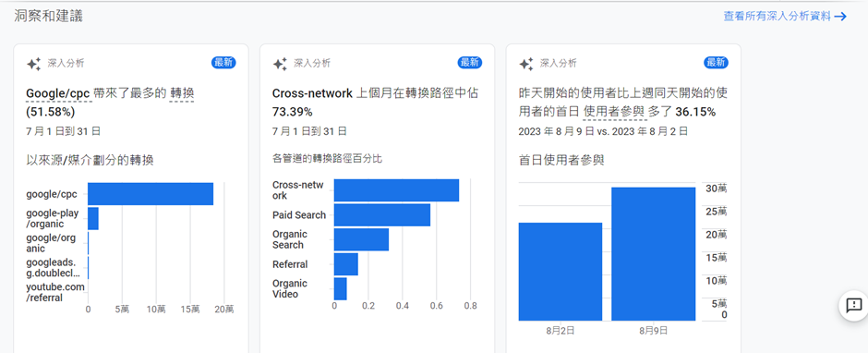
Task: Click the feedback icon button at right edge
Action: [853, 305]
